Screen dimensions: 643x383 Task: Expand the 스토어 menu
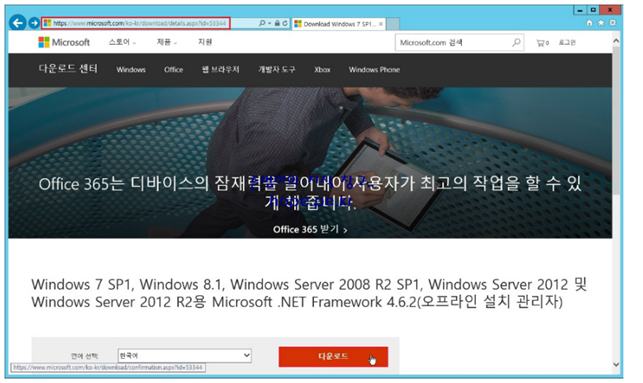click(122, 42)
